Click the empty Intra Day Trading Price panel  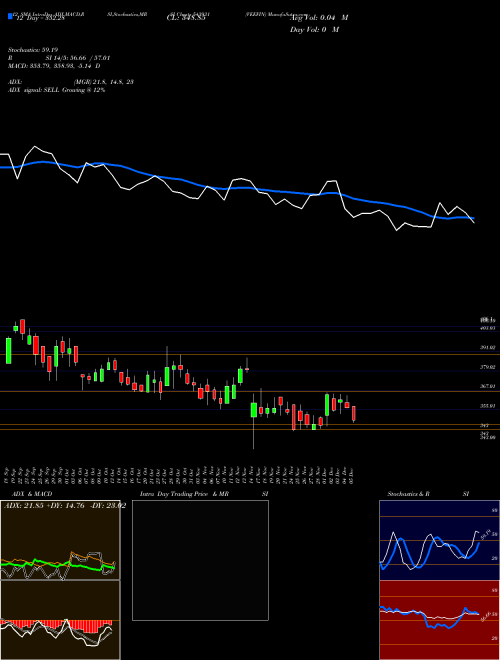(x=200, y=560)
